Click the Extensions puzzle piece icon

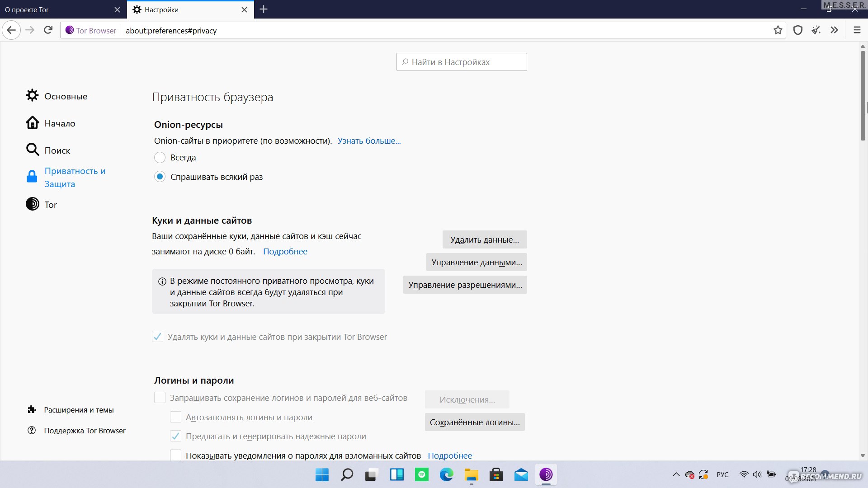point(33,409)
